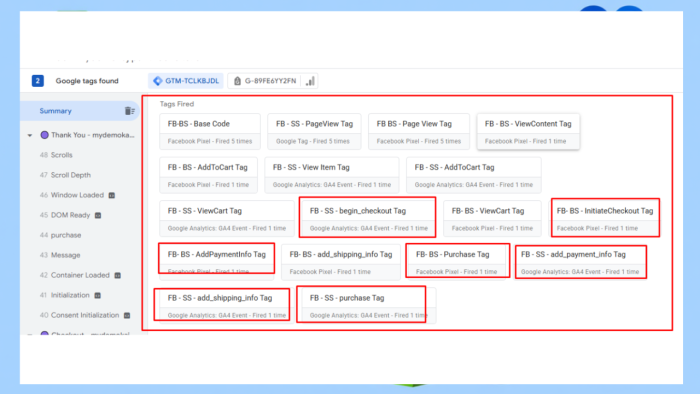Click the data layer icon next to DOM Ready
This screenshot has height=394, width=700.
point(98,215)
